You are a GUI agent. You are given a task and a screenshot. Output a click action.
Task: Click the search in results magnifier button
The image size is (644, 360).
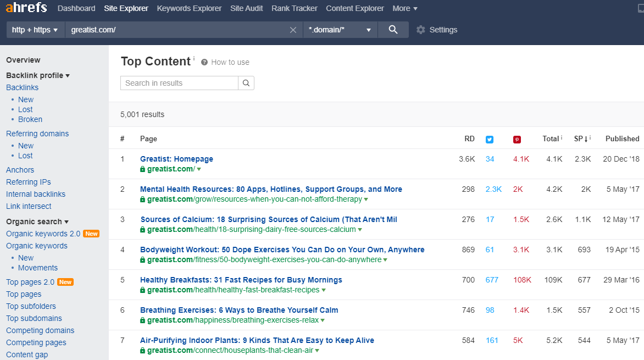pos(246,83)
